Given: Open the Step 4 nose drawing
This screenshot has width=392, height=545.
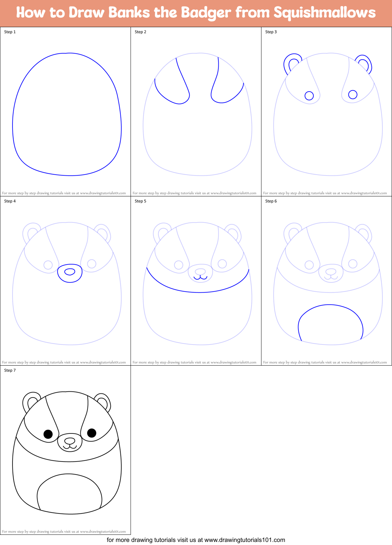Looking at the screenshot, I should [67, 284].
